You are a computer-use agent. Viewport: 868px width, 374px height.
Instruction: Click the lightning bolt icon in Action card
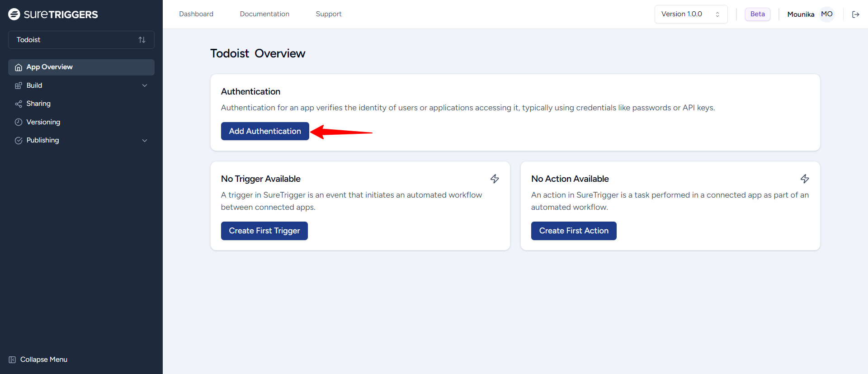pyautogui.click(x=805, y=179)
